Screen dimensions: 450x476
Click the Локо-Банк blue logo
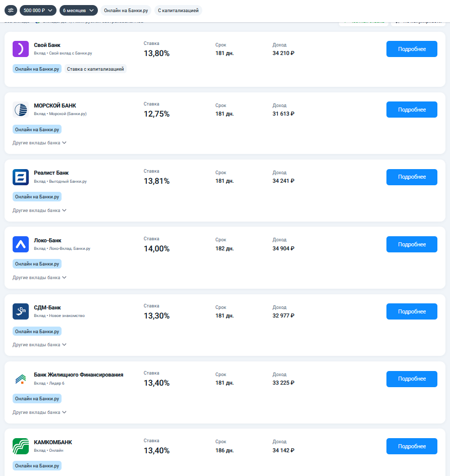pyautogui.click(x=21, y=244)
